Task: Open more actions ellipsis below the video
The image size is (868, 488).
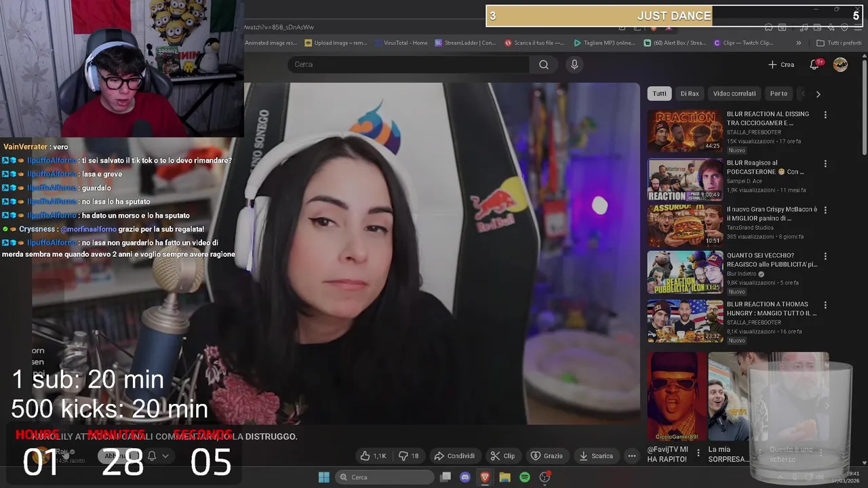Action: 632,456
